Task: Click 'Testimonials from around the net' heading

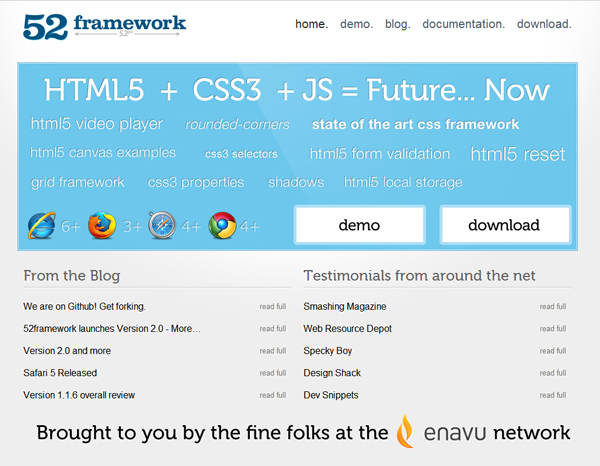Action: 419,275
